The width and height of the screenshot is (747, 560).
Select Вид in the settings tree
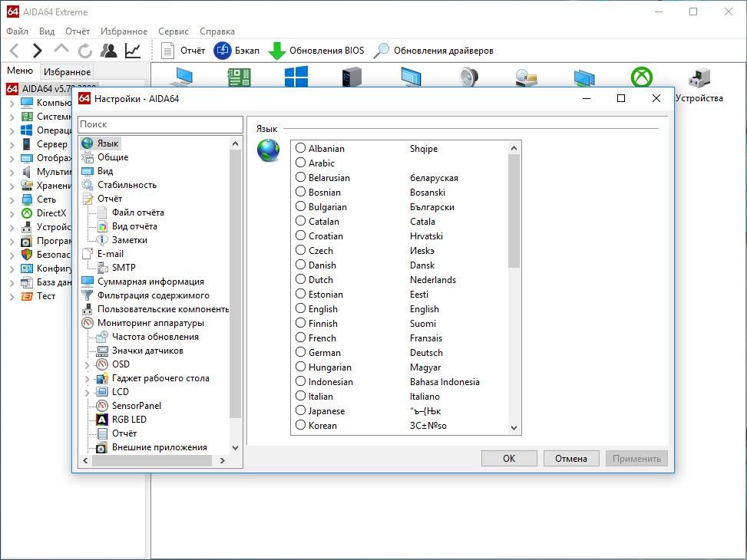click(105, 171)
